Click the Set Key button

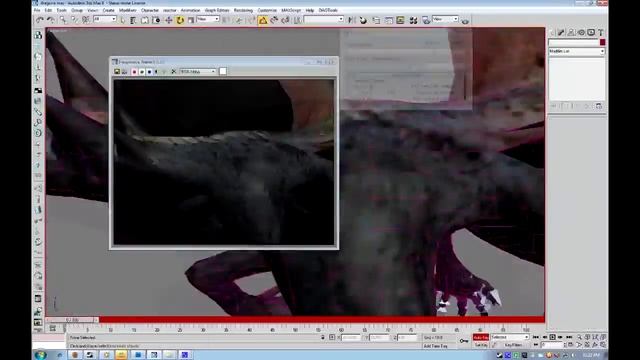click(481, 345)
